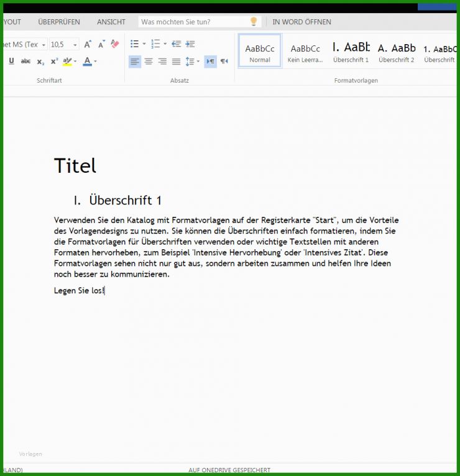This screenshot has height=476, width=460.
Task: Apply the font color button
Action: coord(87,62)
